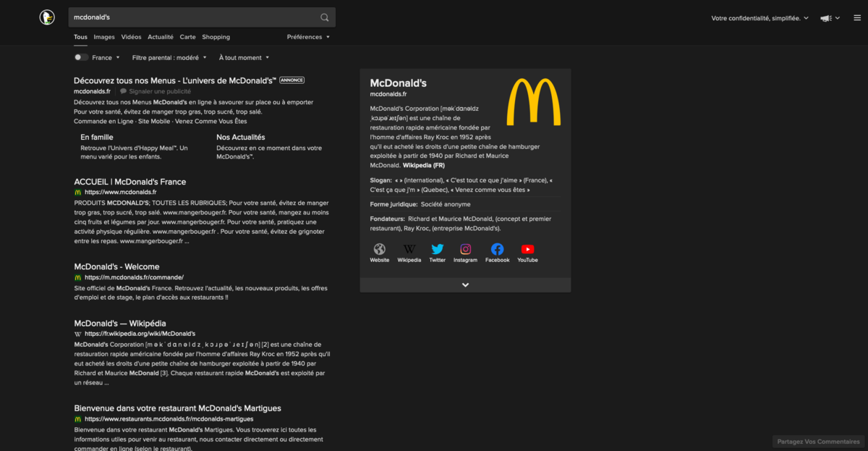Click the https://m.mcdonalds.fr/commande/ URL
This screenshot has width=868, height=451.
134,277
